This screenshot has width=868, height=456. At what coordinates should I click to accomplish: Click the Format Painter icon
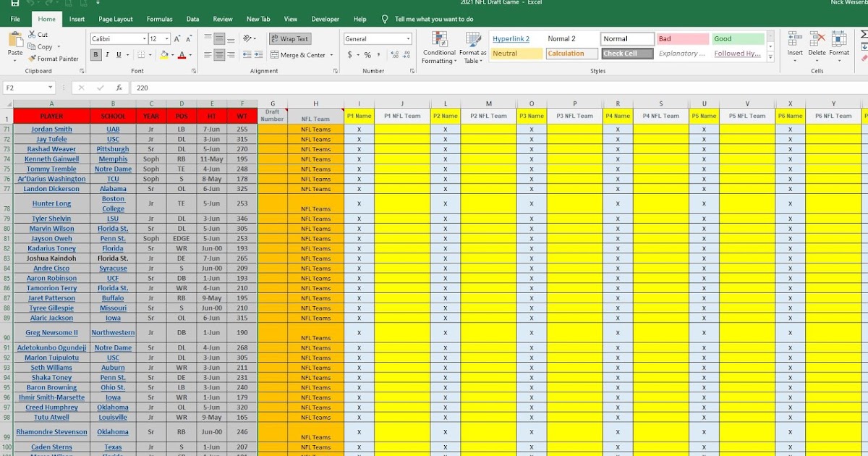[x=32, y=59]
